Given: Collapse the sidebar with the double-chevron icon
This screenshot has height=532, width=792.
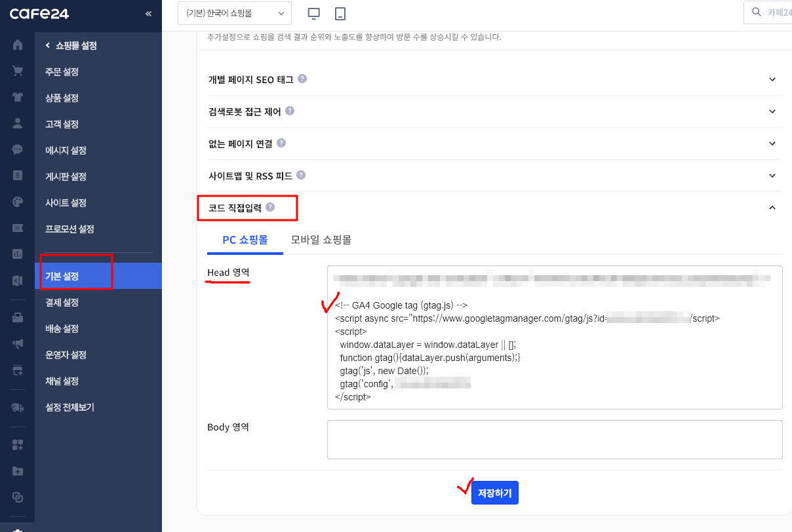Looking at the screenshot, I should (x=148, y=14).
